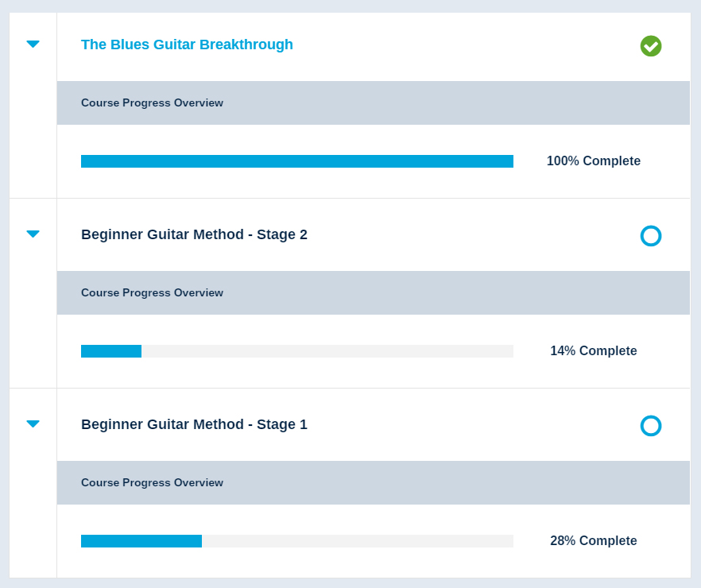Click the 100% complete progress bar

click(297, 161)
